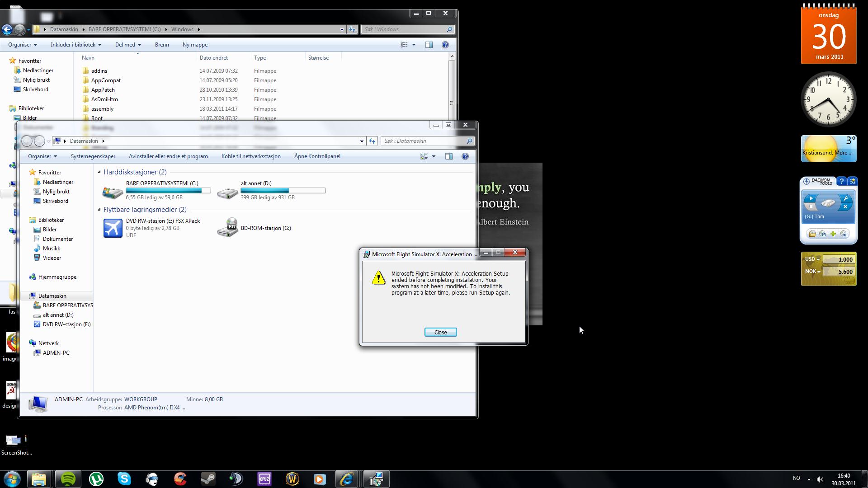Click Close in the Flight Simulator setup dialog
The height and width of the screenshot is (488, 868).
coord(440,332)
